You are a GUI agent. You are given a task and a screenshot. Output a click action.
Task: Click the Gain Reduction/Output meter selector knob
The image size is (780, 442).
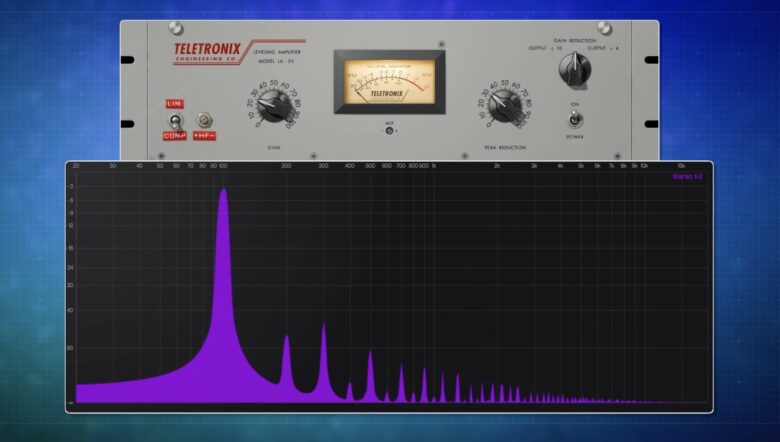(575, 68)
